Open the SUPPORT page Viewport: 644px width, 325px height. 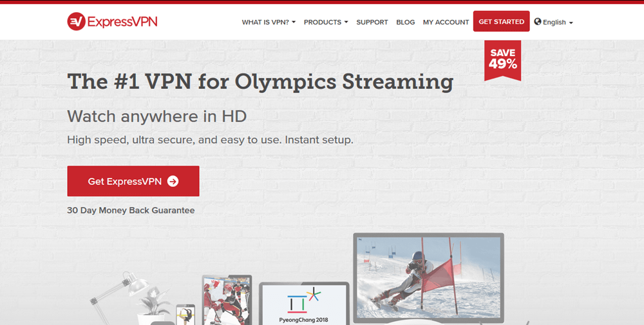(x=372, y=22)
